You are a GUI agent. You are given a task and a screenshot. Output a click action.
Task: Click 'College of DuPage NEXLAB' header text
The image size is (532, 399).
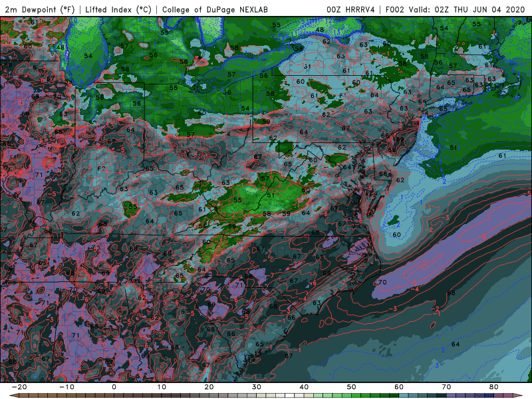pyautogui.click(x=215, y=10)
